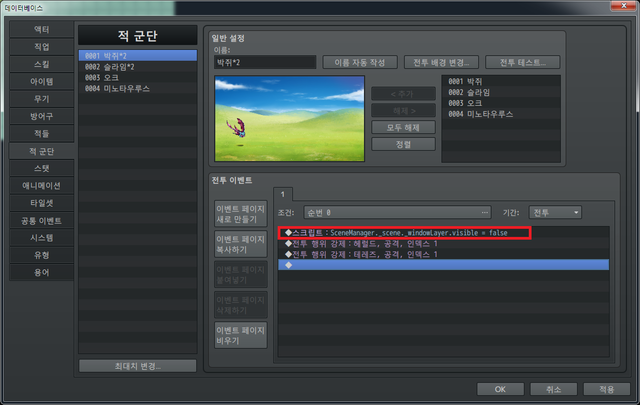The height and width of the screenshot is (405, 640).
Task: Pick enemy 0003 오크 in enemy list
Action: pyautogui.click(x=501, y=103)
